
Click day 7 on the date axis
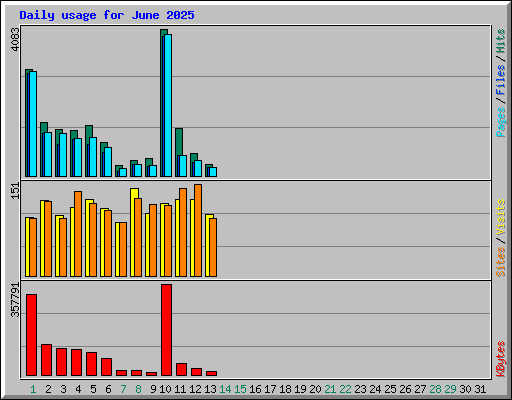point(123,389)
